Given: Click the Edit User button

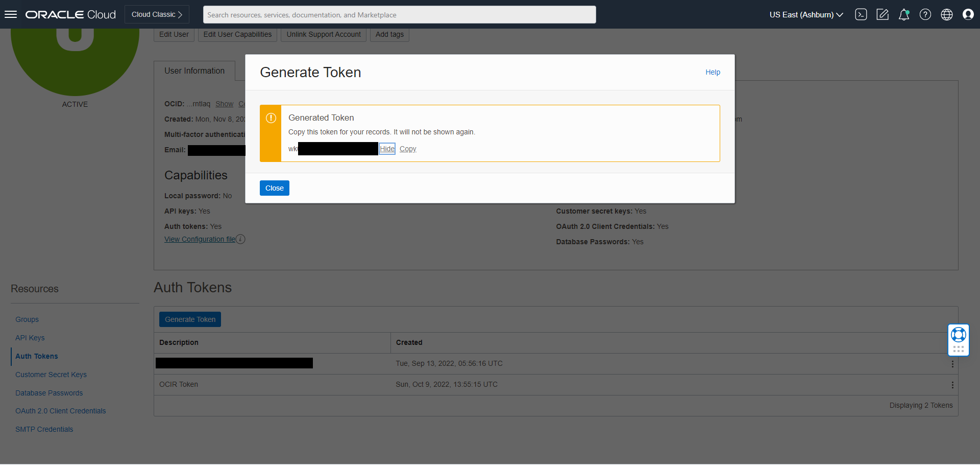Looking at the screenshot, I should [174, 34].
